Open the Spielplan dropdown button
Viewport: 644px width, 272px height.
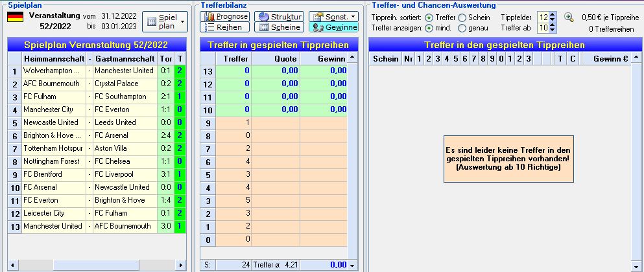click(165, 22)
